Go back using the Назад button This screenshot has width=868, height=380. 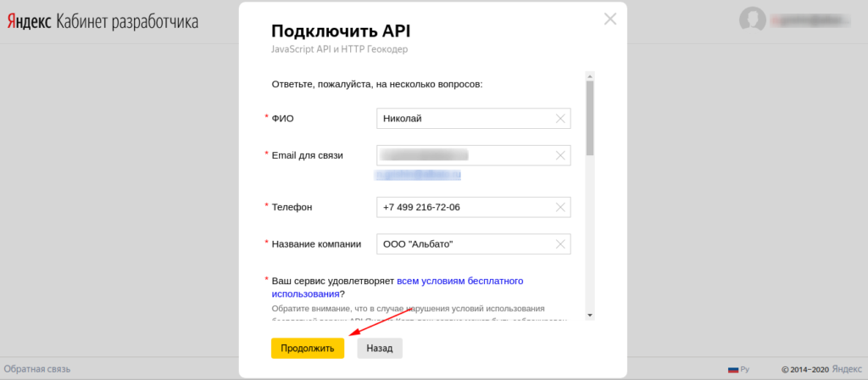[380, 349]
